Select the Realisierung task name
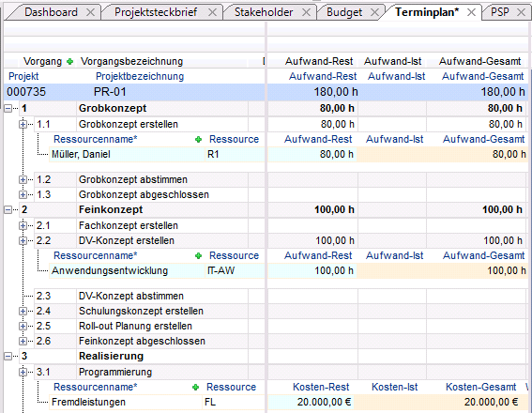The image size is (532, 413). pyautogui.click(x=111, y=357)
